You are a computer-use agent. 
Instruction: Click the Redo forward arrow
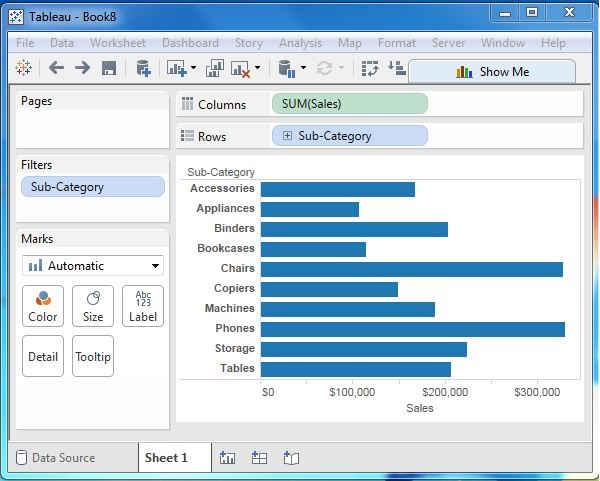coord(82,68)
